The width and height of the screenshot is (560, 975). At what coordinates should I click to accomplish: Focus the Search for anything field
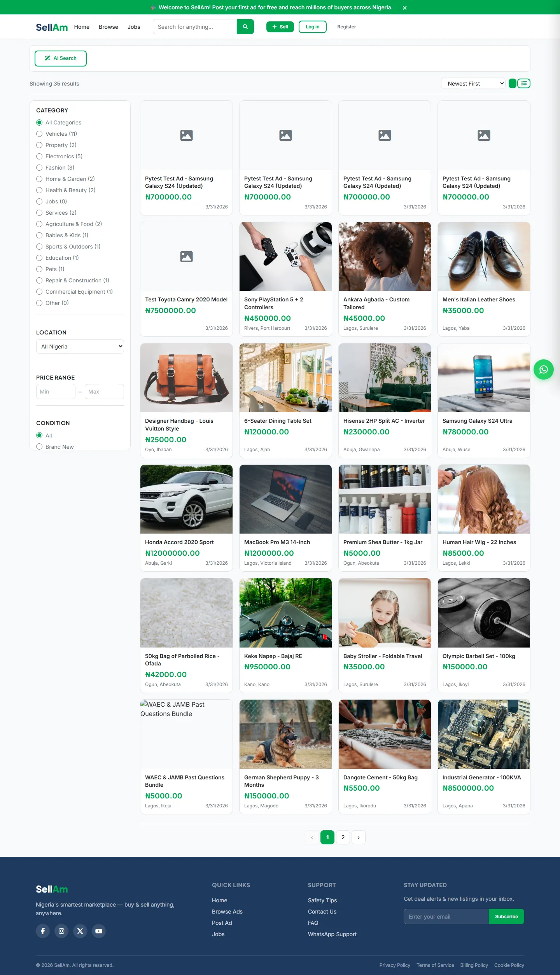[x=195, y=27]
